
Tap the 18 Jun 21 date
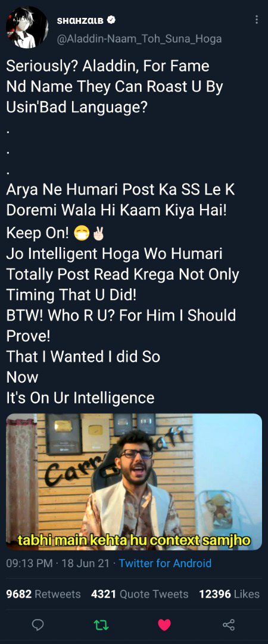[86, 562]
